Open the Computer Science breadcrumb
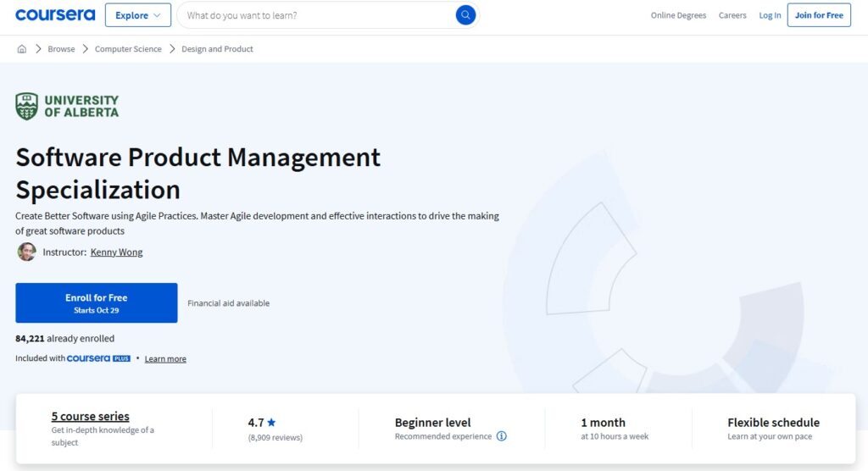The width and height of the screenshot is (868, 471). [x=128, y=48]
